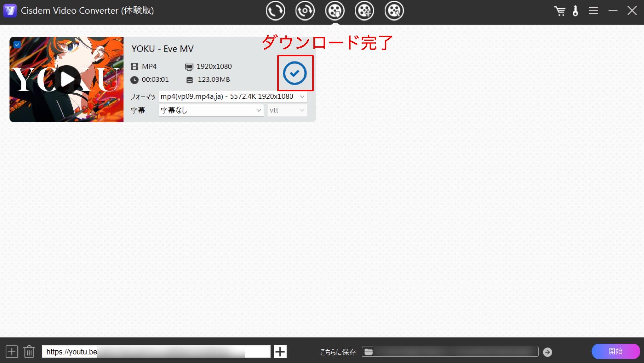Expand the format dropdown mp4(vp09,mp4a,ja)
The width and height of the screenshot is (644, 363).
point(233,97)
